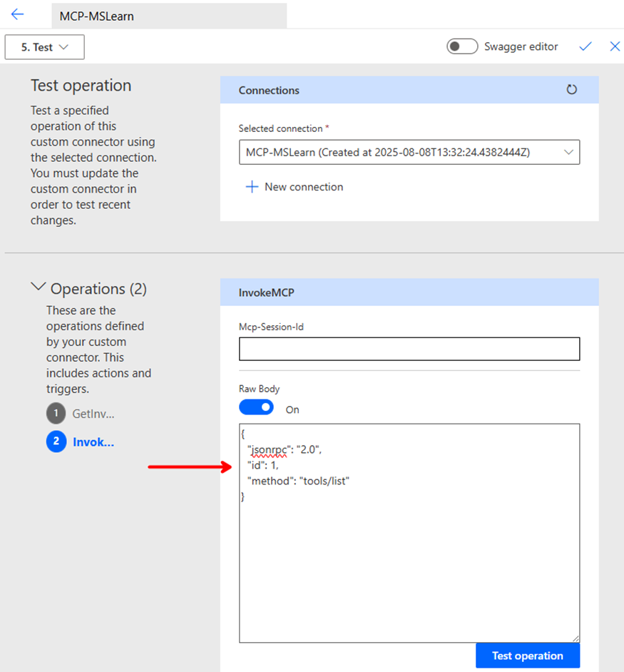Click the Test operation heading

point(81,86)
